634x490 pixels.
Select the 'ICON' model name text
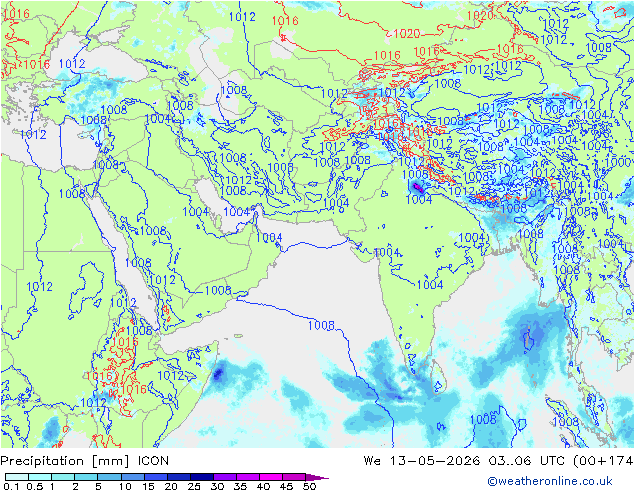[154, 461]
